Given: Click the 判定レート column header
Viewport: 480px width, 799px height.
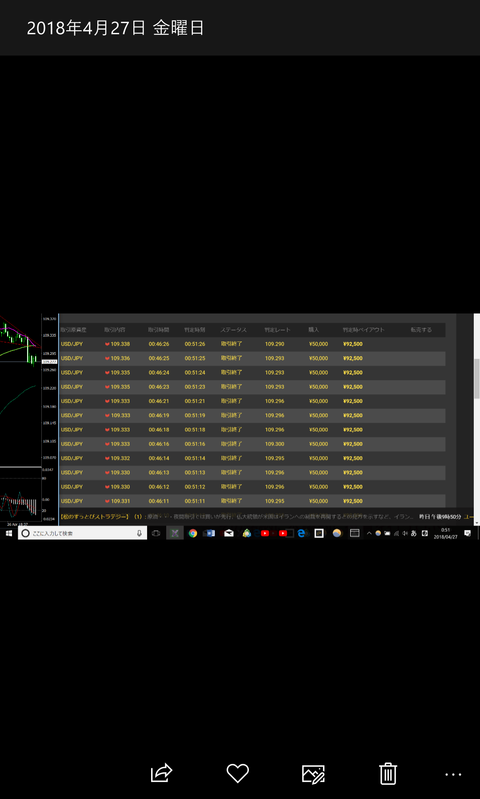Looking at the screenshot, I should (277, 330).
